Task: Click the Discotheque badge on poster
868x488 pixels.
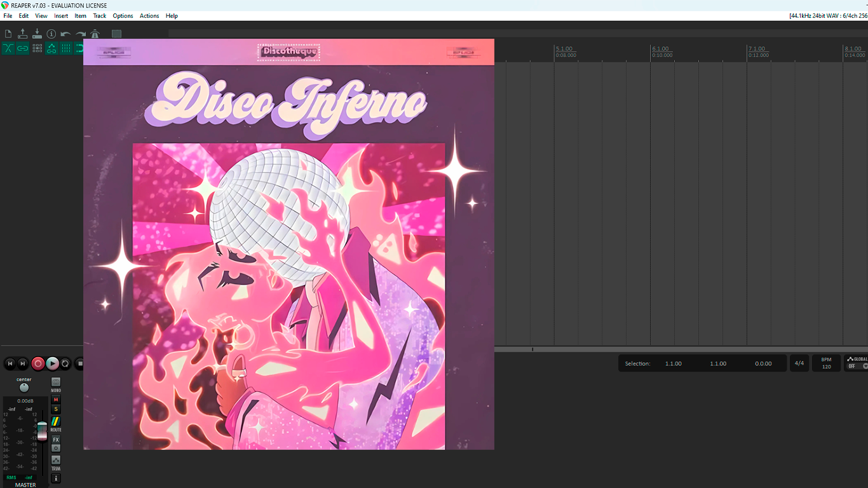Action: coord(288,52)
